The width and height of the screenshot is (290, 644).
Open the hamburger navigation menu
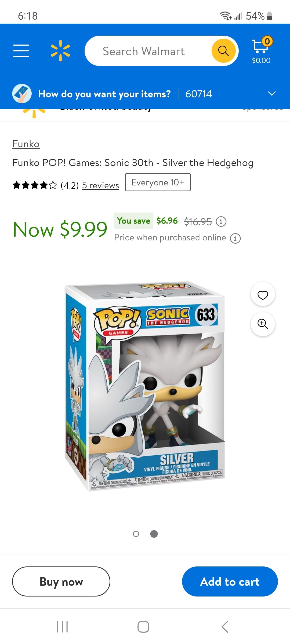(21, 51)
